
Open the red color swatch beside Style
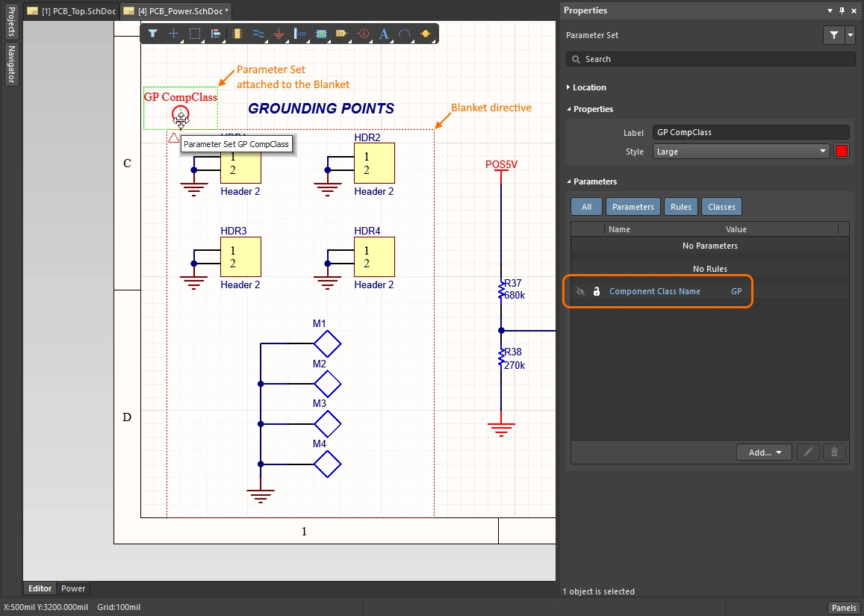click(842, 152)
